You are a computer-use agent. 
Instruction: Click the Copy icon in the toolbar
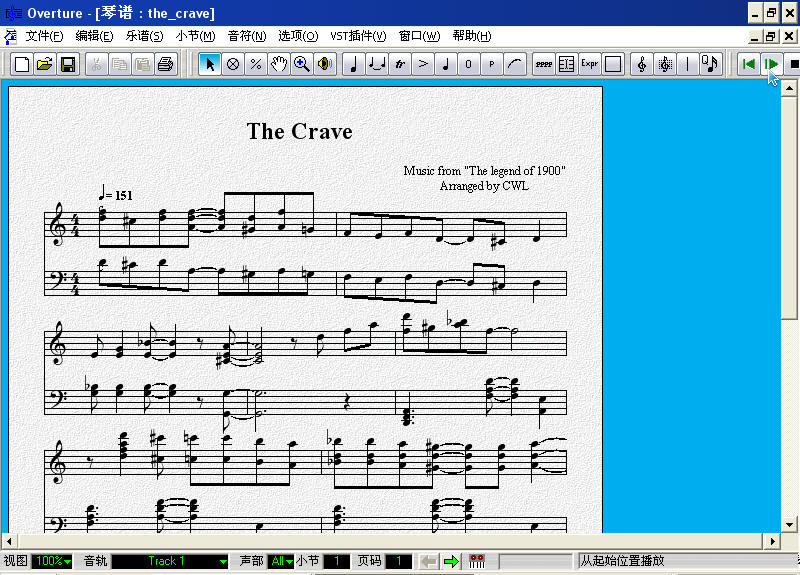tap(119, 64)
